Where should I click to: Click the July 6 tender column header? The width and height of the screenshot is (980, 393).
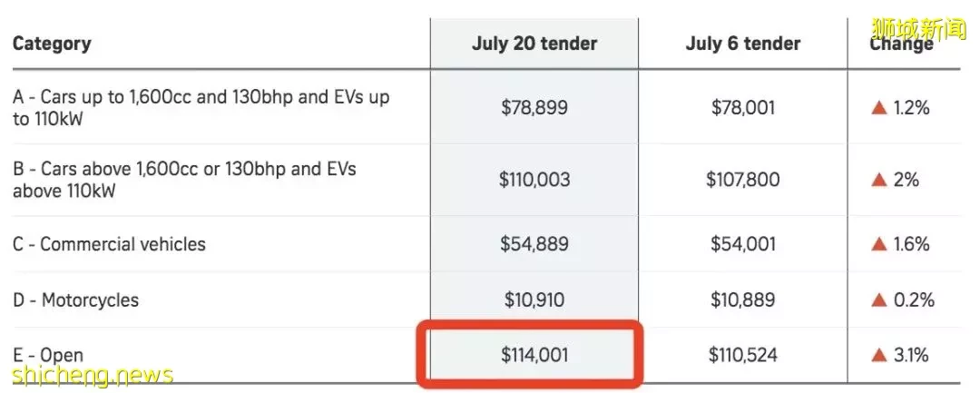(743, 43)
